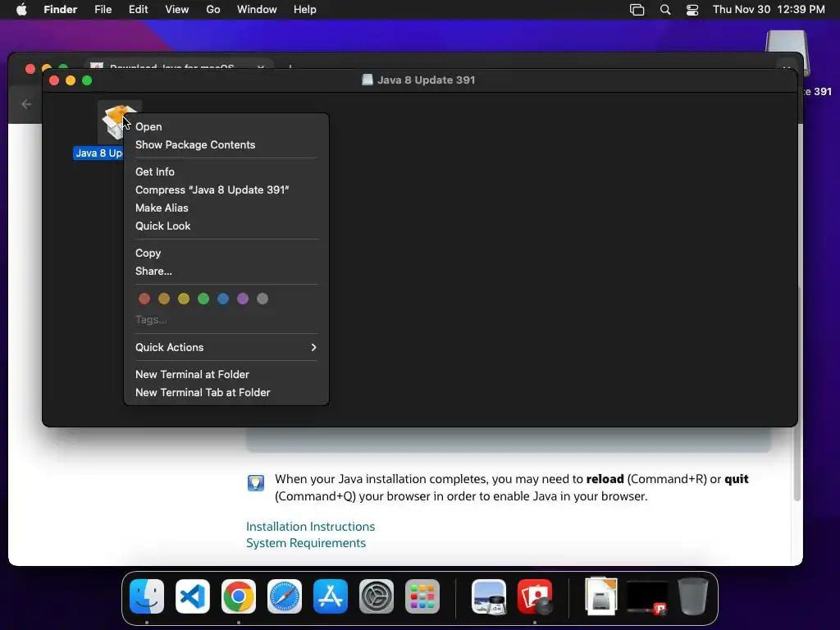Open System Preferences gear in dock
Viewport: 840px width, 630px height.
[376, 596]
